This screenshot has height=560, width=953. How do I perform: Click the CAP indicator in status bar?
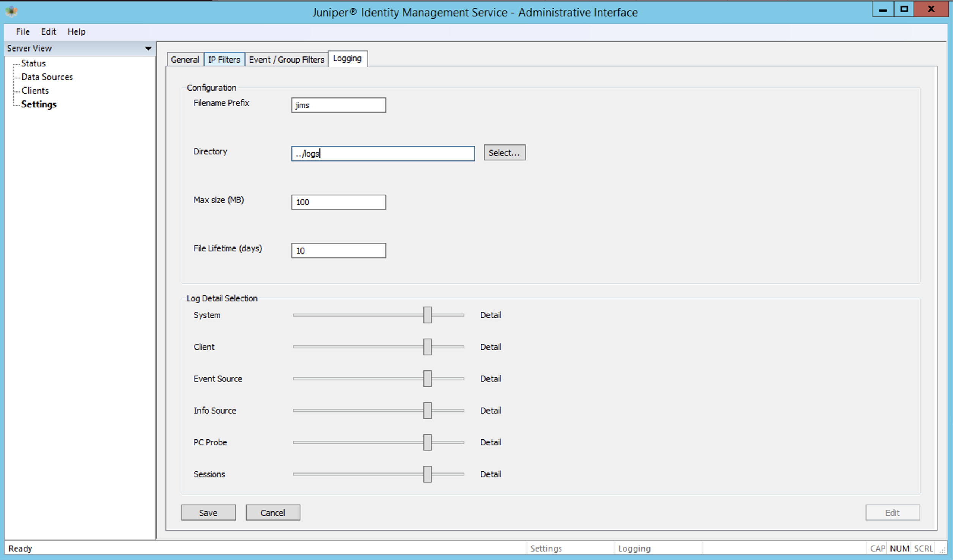click(x=878, y=549)
